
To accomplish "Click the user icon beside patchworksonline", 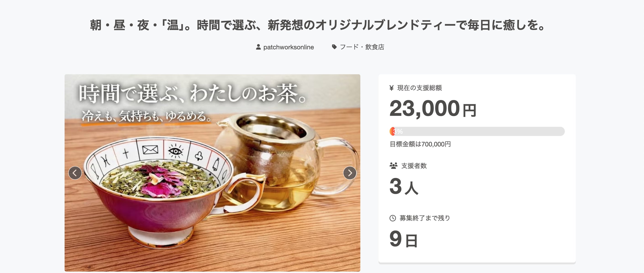I will (x=258, y=47).
